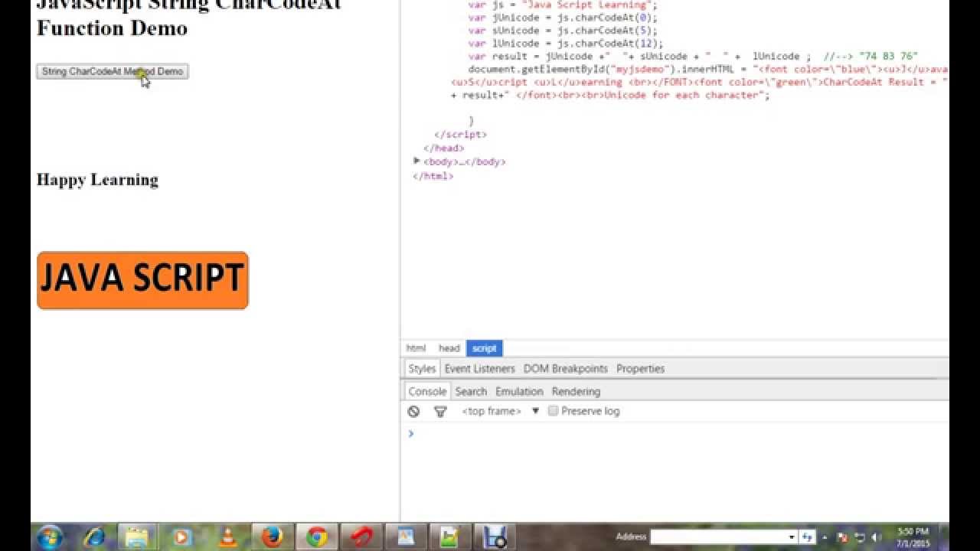Click the console filter funnel icon
980x551 pixels.
pyautogui.click(x=440, y=412)
